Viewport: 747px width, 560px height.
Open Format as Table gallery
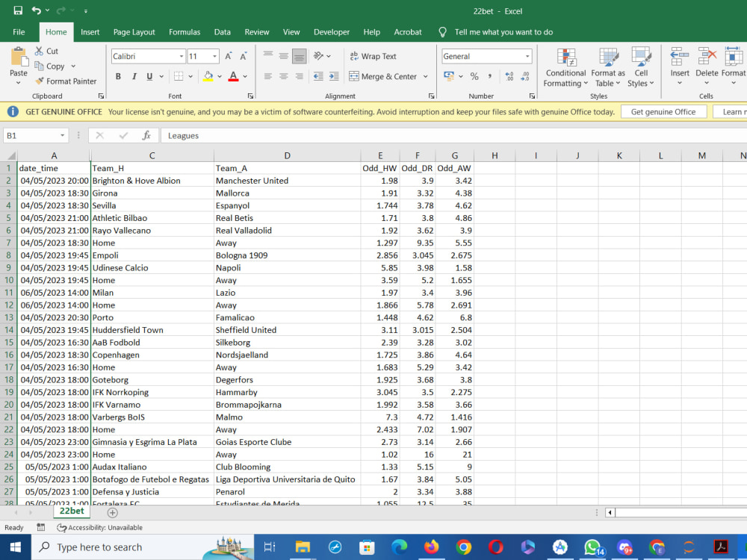608,68
